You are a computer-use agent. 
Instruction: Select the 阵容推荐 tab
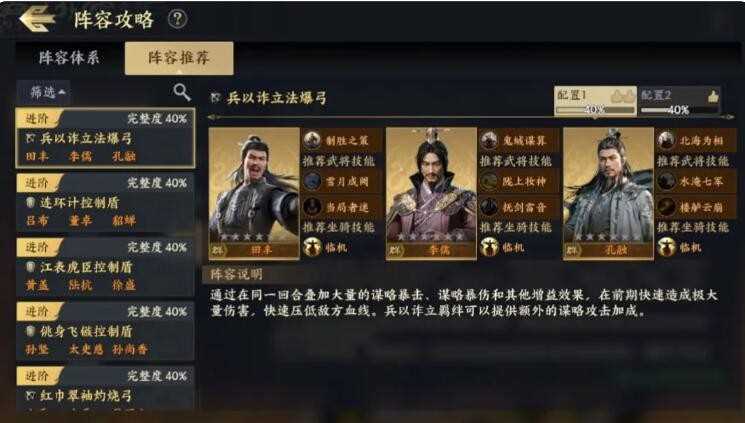(179, 58)
